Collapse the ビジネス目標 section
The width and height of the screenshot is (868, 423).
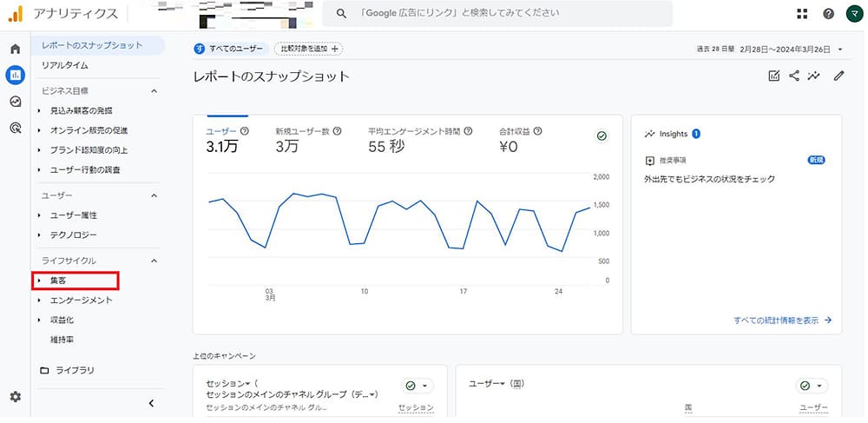[x=155, y=91]
